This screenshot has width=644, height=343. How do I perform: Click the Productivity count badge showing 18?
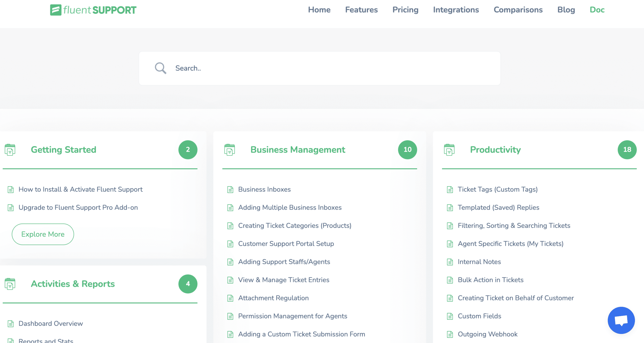click(627, 150)
